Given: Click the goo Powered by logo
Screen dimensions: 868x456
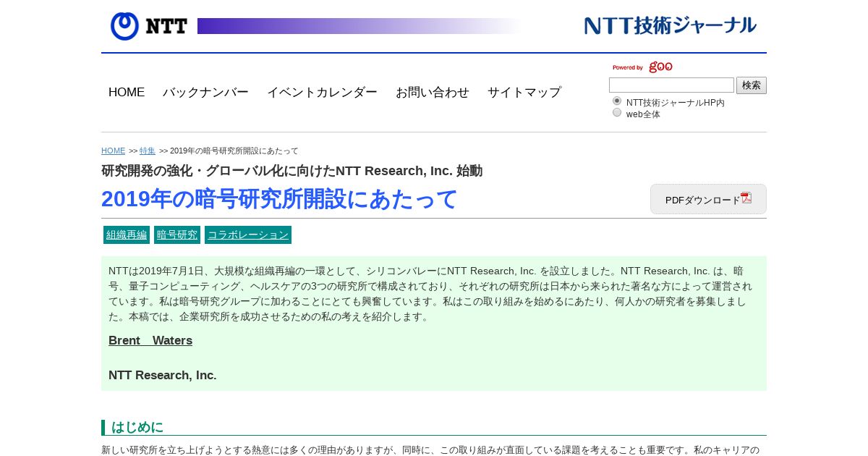Looking at the screenshot, I should pyautogui.click(x=642, y=67).
